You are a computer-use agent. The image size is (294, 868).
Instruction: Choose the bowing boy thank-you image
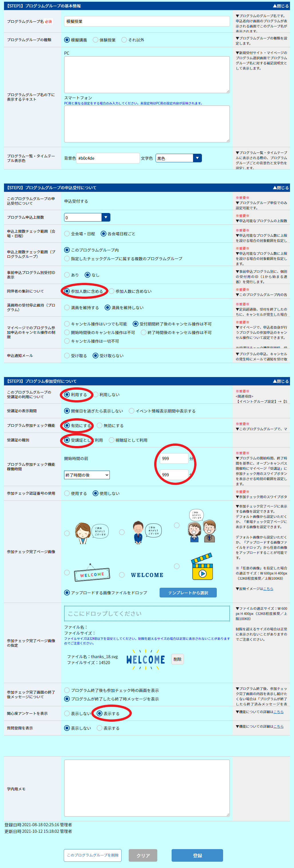[122, 532]
